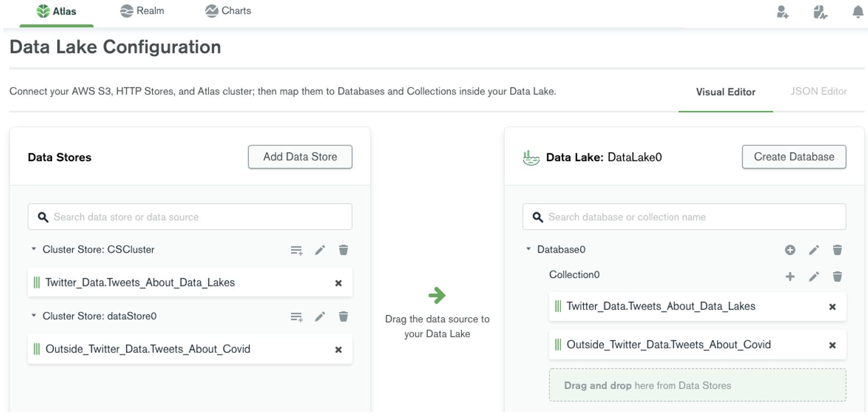
Task: Switch to the Realm tab
Action: pos(142,11)
